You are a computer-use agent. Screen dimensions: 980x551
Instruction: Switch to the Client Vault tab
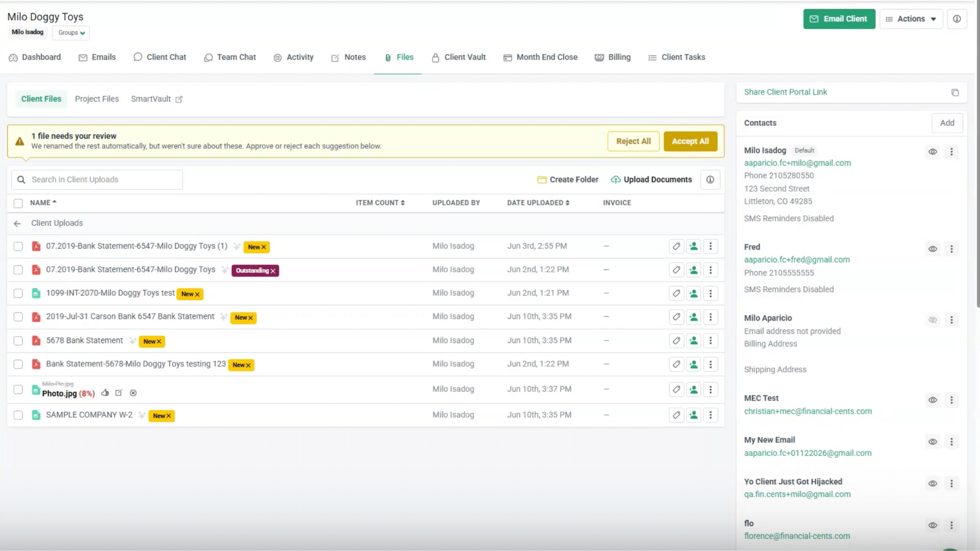pos(458,57)
